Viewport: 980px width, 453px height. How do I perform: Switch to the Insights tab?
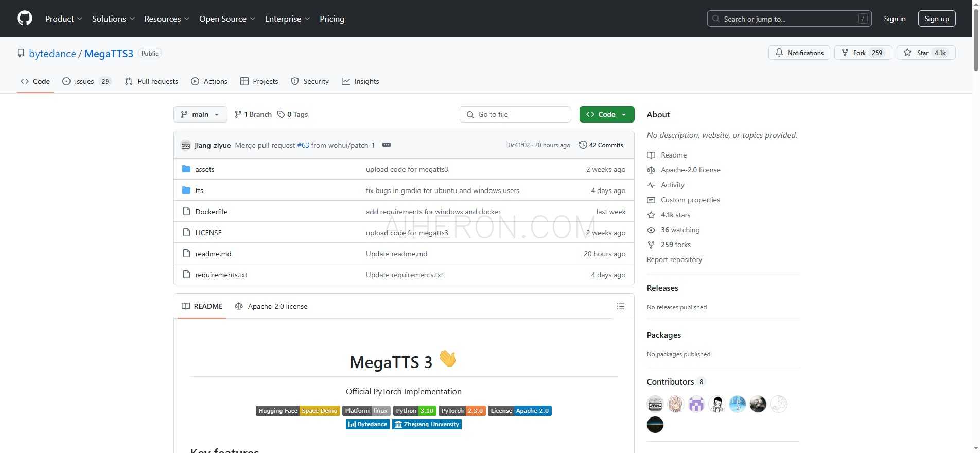pyautogui.click(x=360, y=81)
